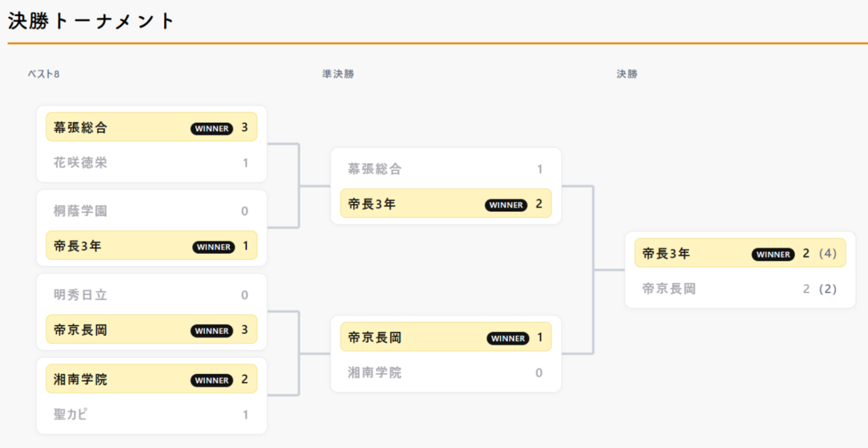Select the 準決勝 round label
Screen dimensions: 868x448
[338, 74]
